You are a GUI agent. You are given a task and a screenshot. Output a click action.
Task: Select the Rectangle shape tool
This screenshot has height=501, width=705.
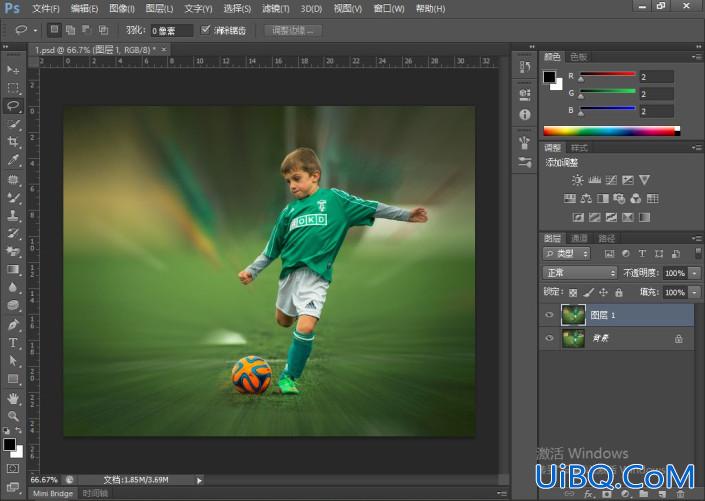[13, 379]
